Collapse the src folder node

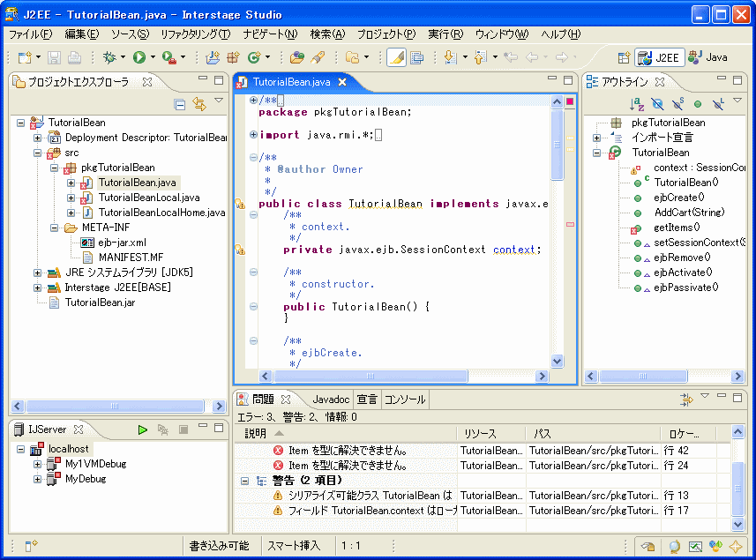(38, 153)
